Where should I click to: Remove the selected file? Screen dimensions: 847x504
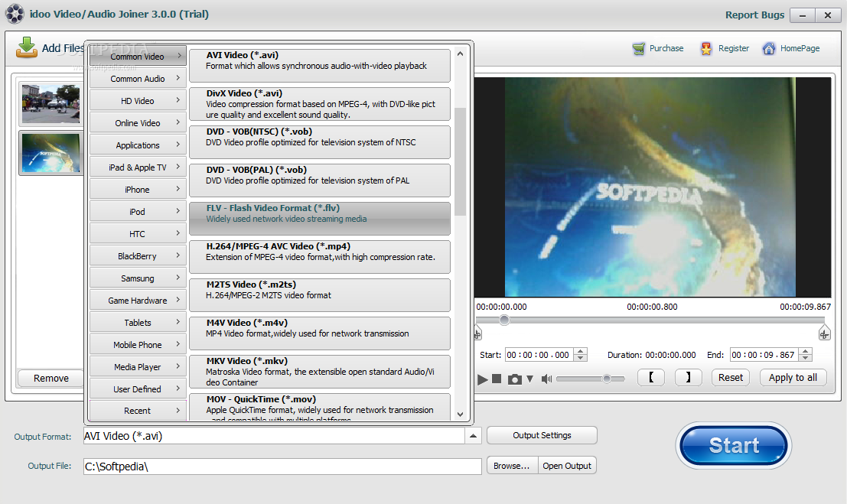50,378
